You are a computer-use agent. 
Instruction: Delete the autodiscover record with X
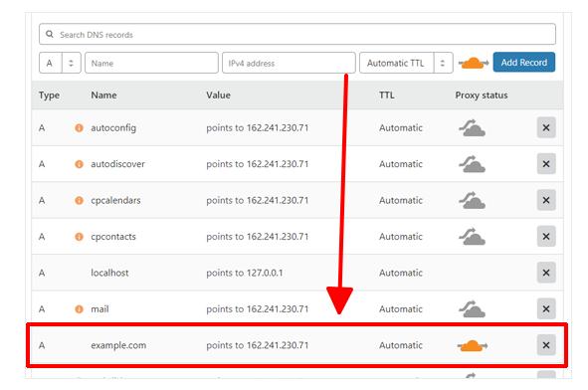(546, 164)
